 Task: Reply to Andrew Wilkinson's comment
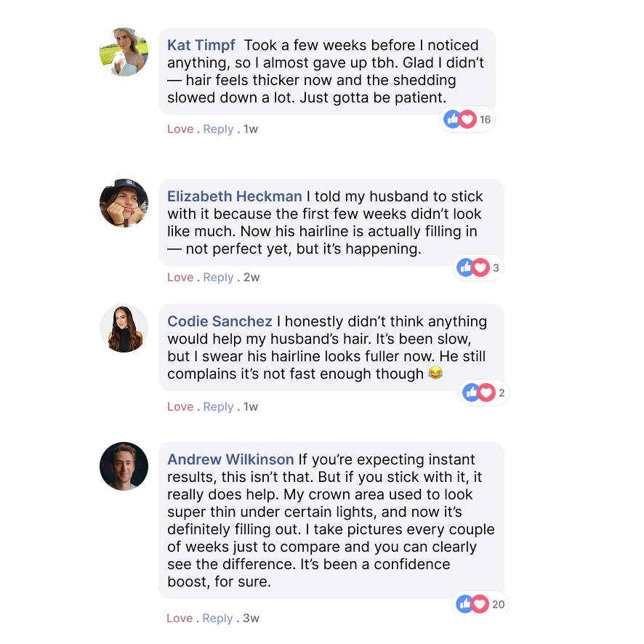218,619
